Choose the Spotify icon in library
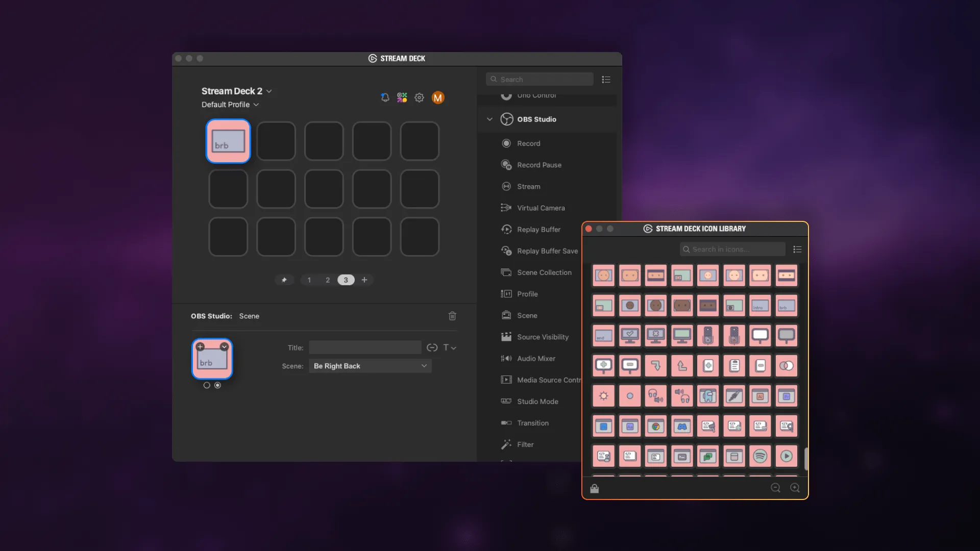This screenshot has width=980, height=551. click(x=760, y=456)
